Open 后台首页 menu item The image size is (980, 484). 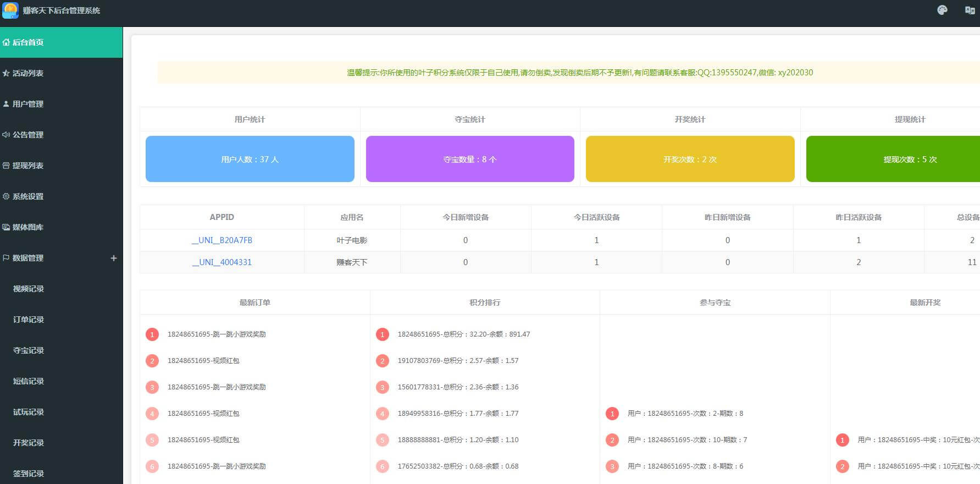61,42
